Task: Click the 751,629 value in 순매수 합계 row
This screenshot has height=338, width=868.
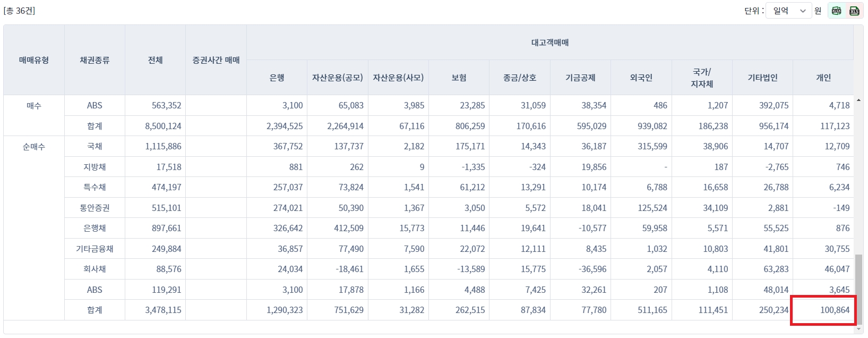Action: 349,310
